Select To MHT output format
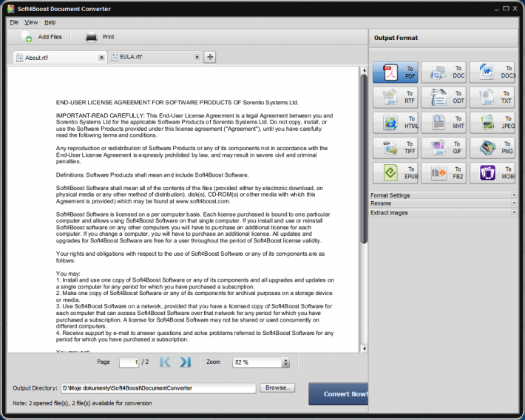The height and width of the screenshot is (420, 525). point(444,123)
